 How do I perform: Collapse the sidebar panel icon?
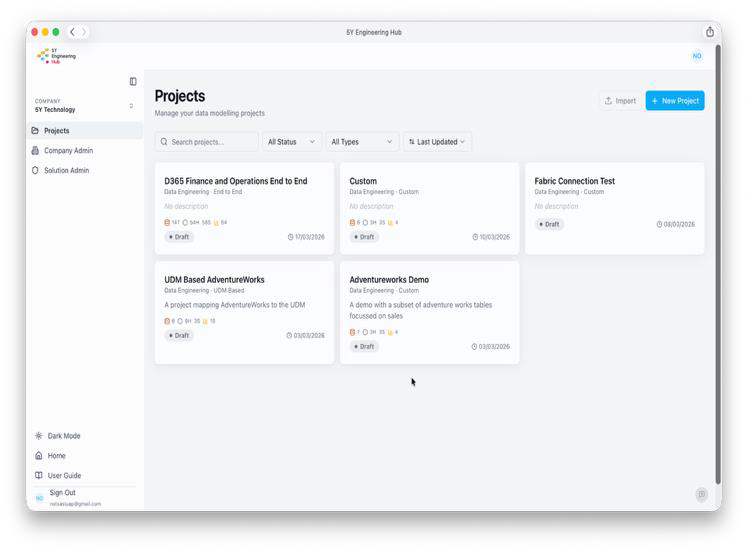133,81
